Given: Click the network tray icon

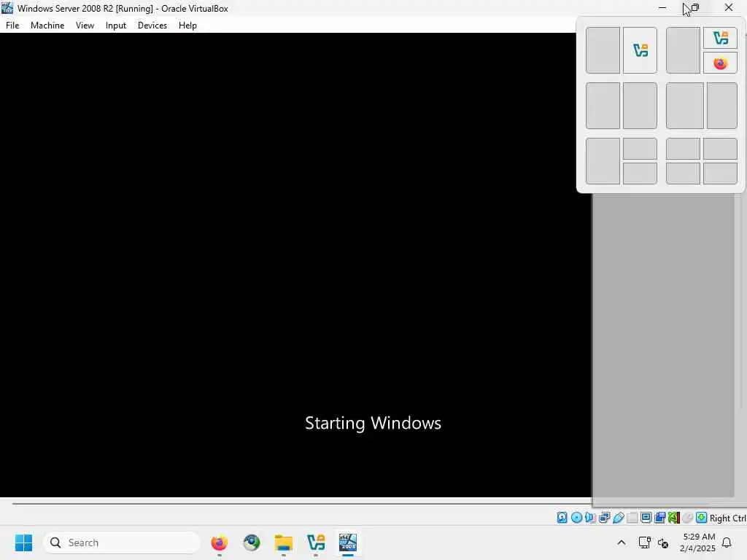Looking at the screenshot, I should (x=645, y=542).
